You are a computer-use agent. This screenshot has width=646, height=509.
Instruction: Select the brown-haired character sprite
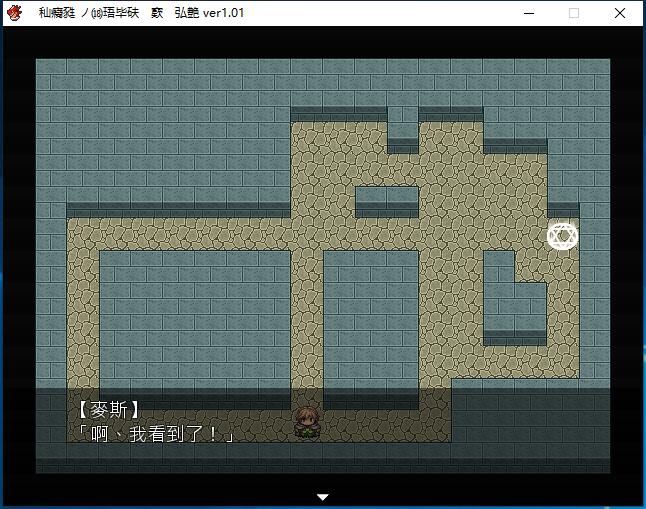[306, 422]
